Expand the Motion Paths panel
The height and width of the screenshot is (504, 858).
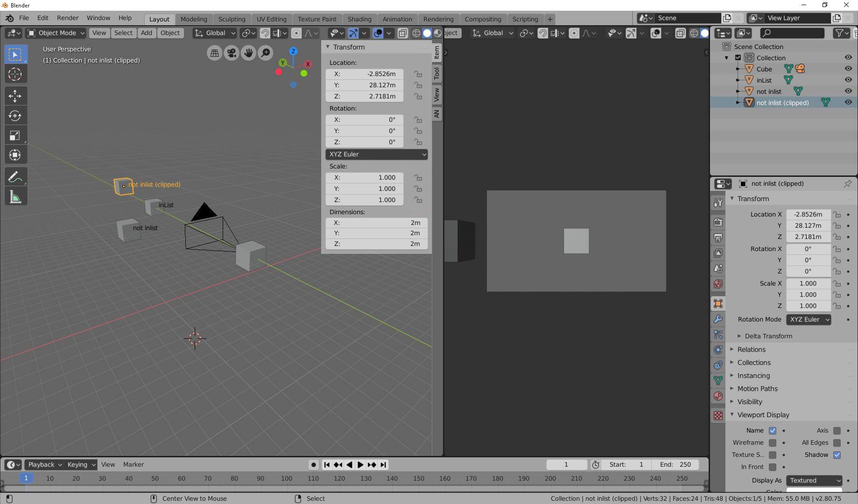point(757,389)
